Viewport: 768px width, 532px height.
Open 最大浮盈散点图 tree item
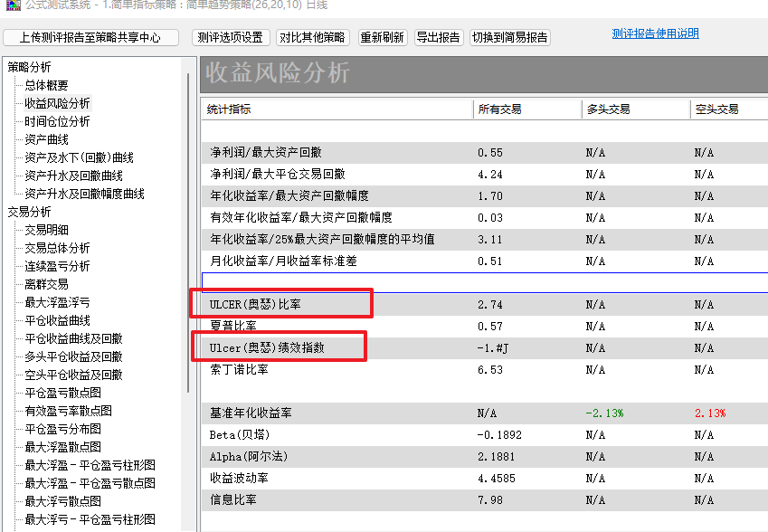(x=63, y=447)
